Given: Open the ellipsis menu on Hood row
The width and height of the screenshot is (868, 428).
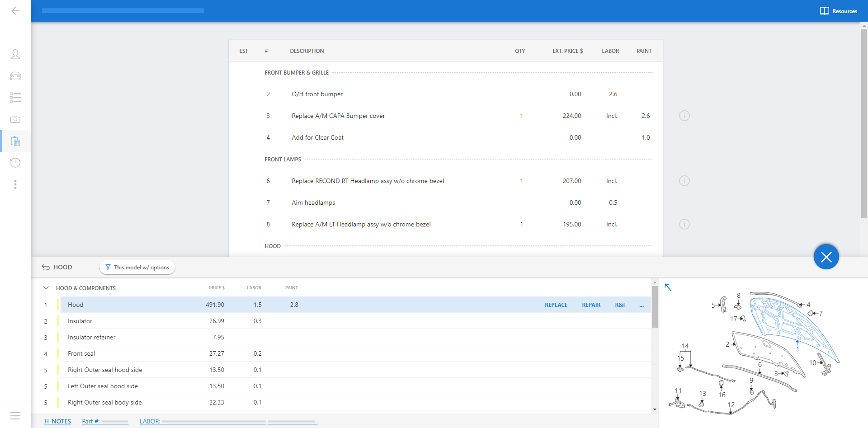Looking at the screenshot, I should [641, 305].
